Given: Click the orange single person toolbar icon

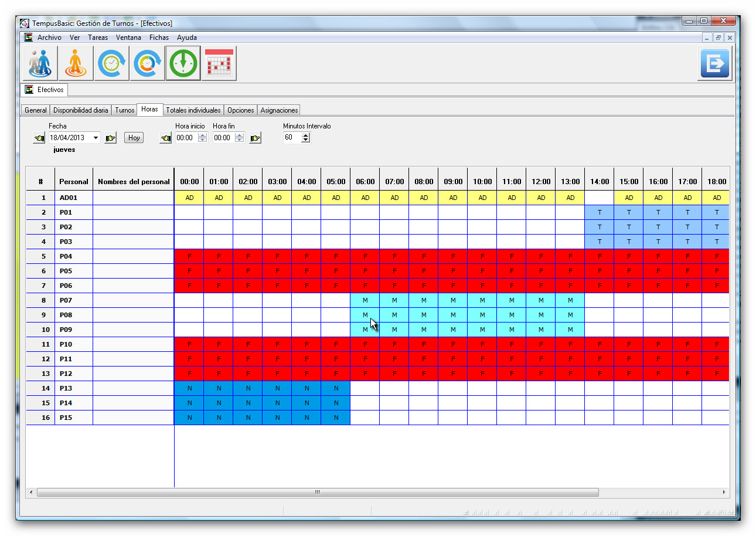Looking at the screenshot, I should click(76, 63).
